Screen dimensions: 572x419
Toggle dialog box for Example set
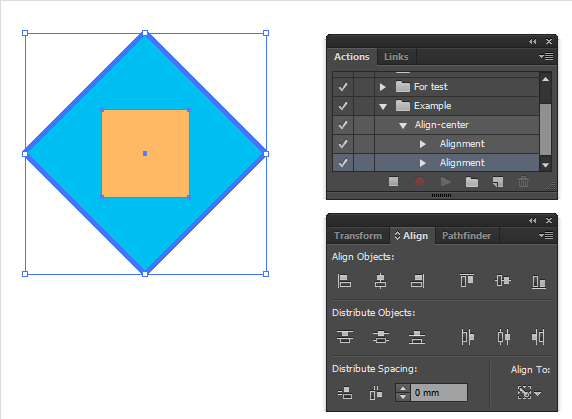364,106
